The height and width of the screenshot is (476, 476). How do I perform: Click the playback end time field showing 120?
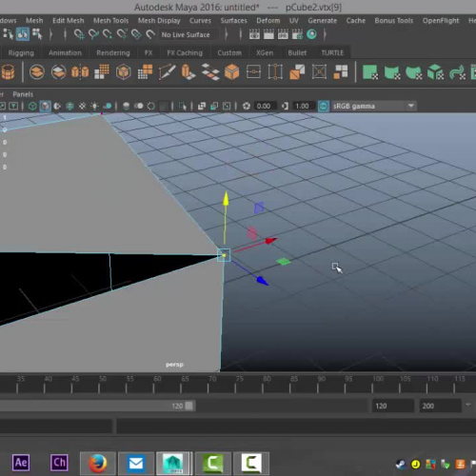coord(393,406)
